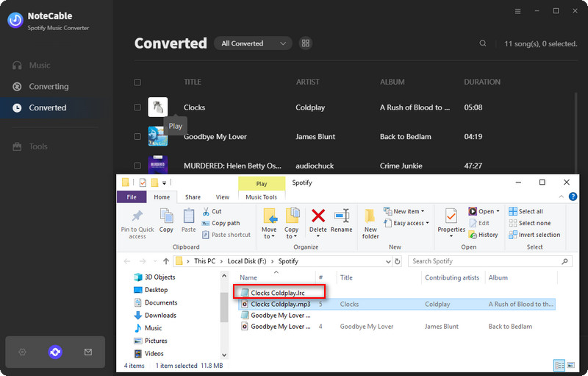588x376 pixels.
Task: Switch to the Share tab in Explorer
Action: coord(193,197)
